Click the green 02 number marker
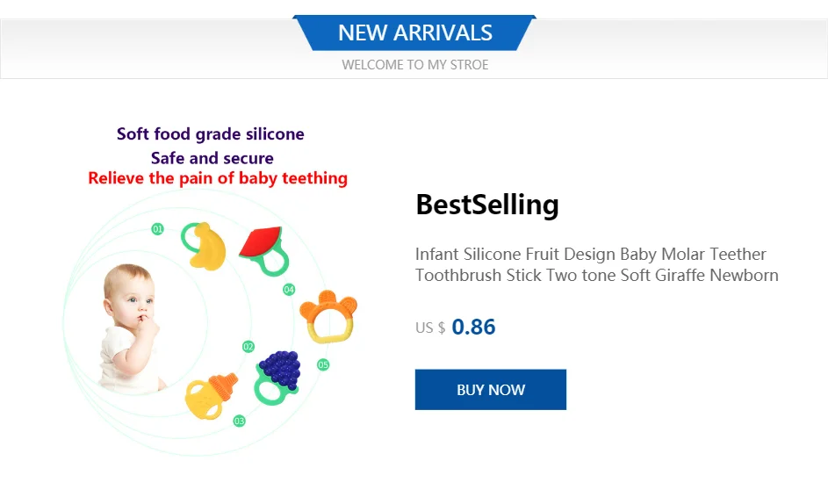 tap(248, 347)
